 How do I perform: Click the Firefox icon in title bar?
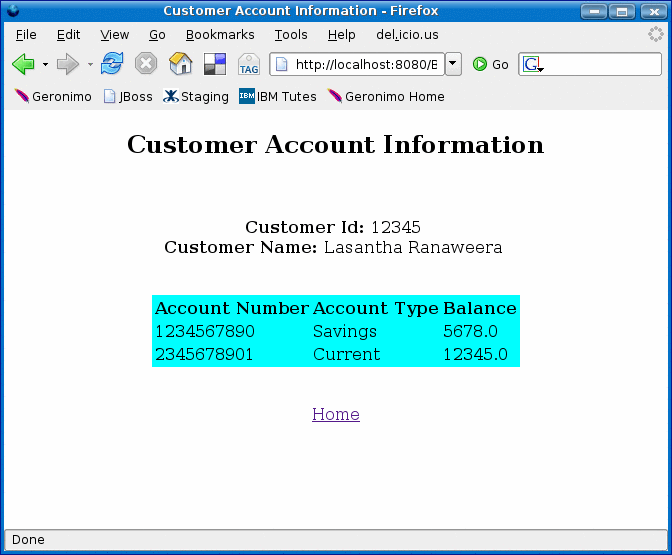click(x=13, y=11)
